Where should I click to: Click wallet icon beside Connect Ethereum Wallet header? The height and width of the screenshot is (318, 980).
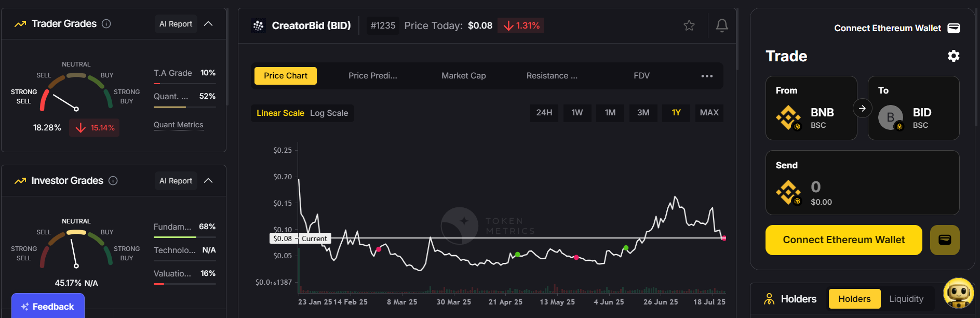pyautogui.click(x=954, y=28)
